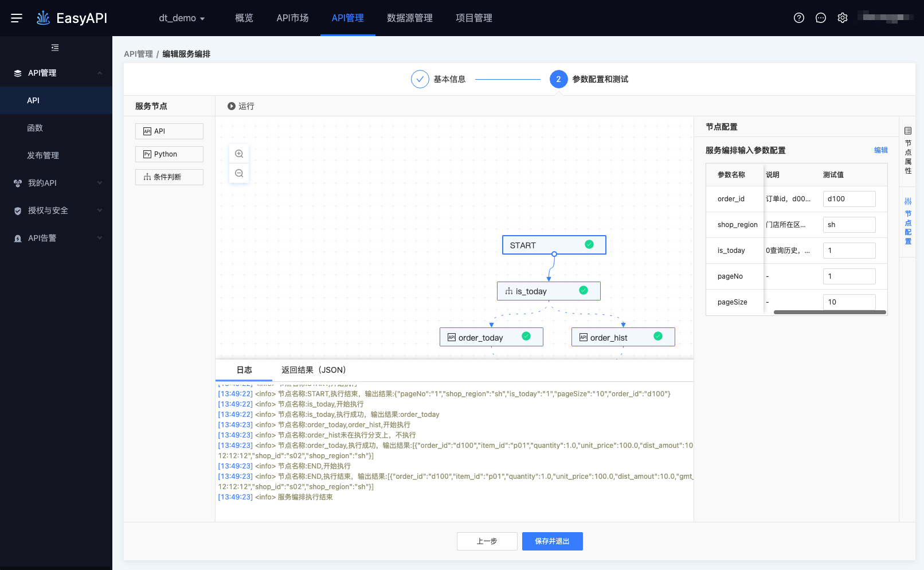924x570 pixels.
Task: Click the API管理 stack icon in sidebar
Action: pos(18,73)
